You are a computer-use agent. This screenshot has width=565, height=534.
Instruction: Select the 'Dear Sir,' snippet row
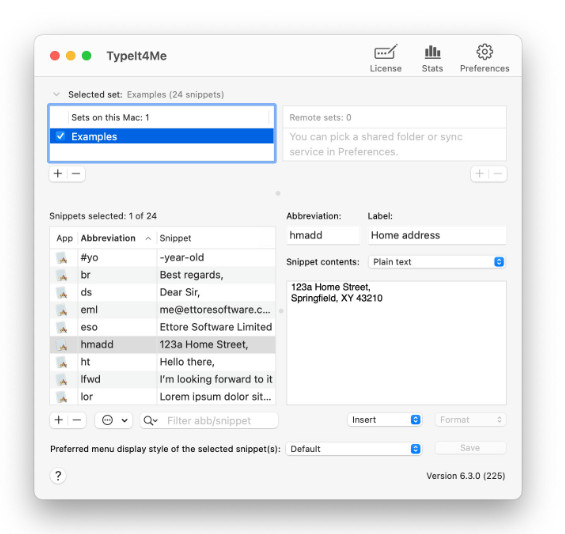click(163, 292)
